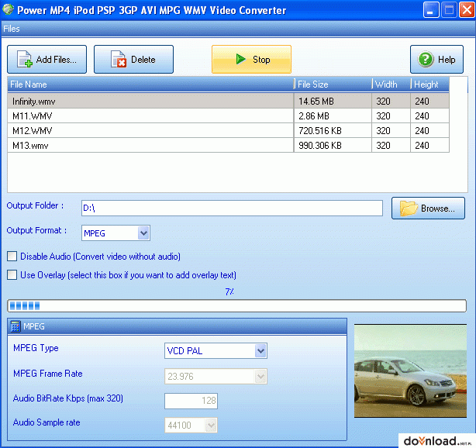Screen dimensions: 476x448
Task: Click the conversion progress bar
Action: pos(236,305)
